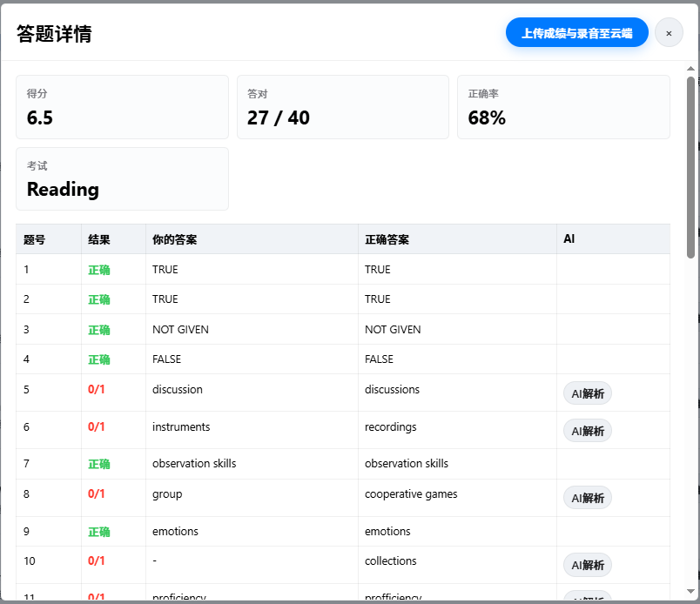Open AI analysis for question 5

coord(588,393)
